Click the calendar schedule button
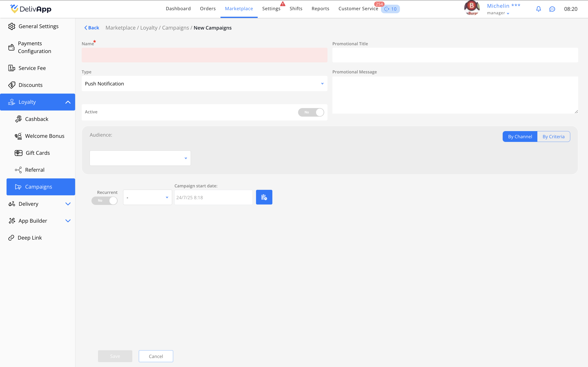Viewport: 588px width, 367px height. pos(264,197)
